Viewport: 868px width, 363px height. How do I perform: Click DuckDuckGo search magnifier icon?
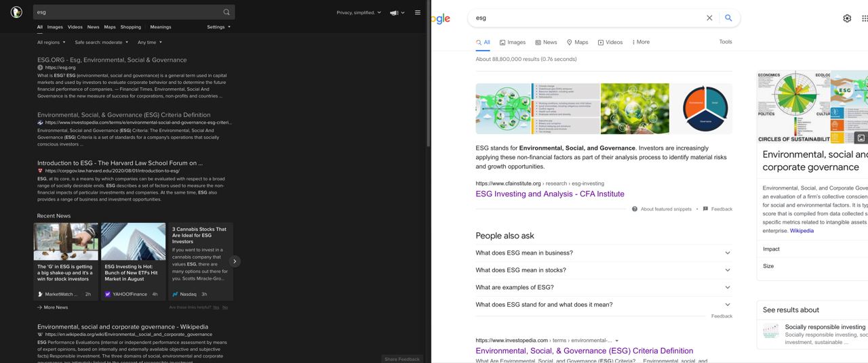tap(226, 12)
